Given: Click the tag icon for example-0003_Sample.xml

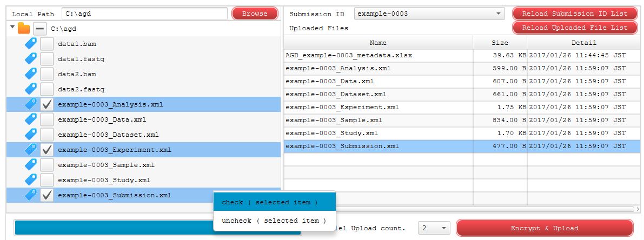Looking at the screenshot, I should coord(31,165).
